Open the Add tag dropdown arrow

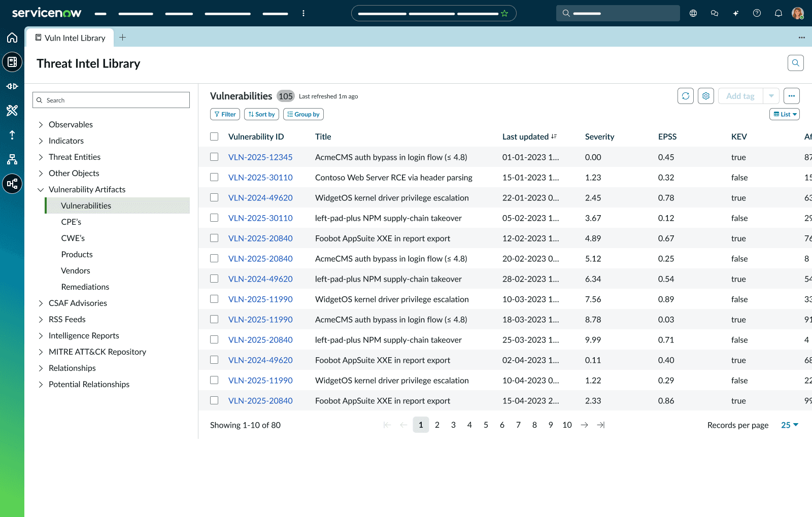[x=771, y=96]
